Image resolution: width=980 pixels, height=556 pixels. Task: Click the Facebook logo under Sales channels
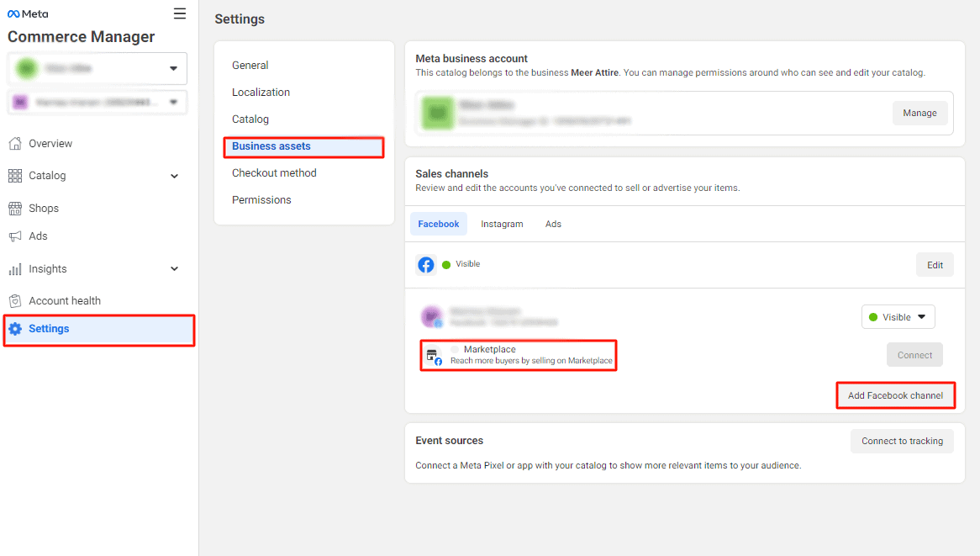coord(426,263)
